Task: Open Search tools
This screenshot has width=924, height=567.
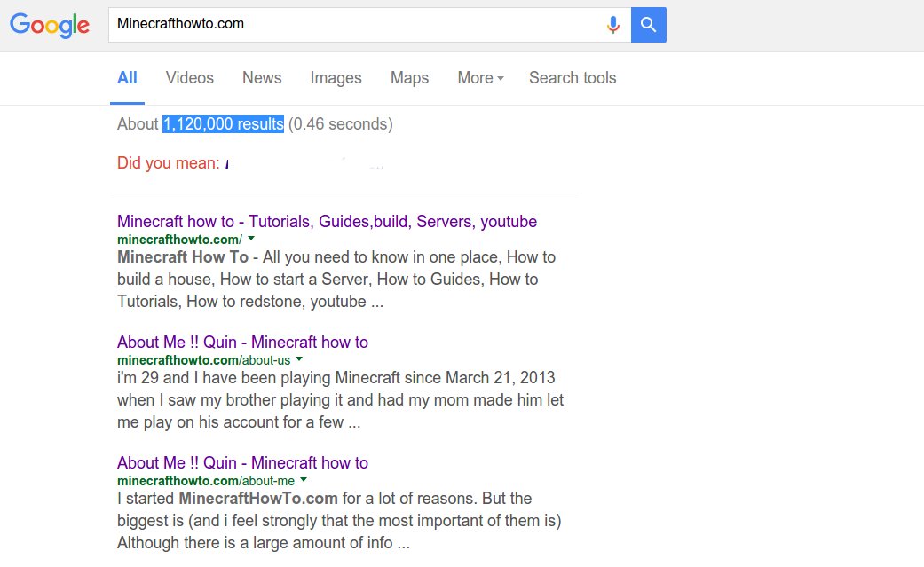Action: (x=573, y=78)
